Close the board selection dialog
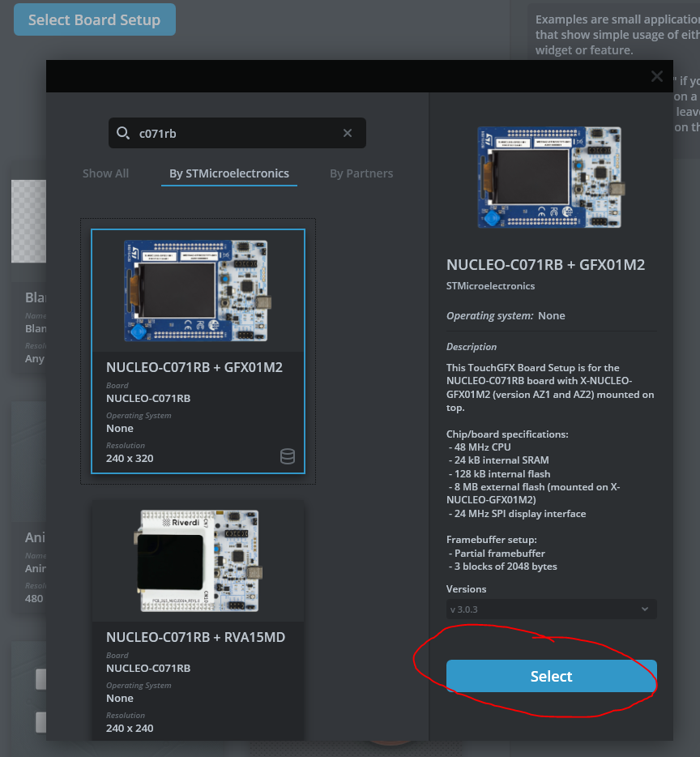Viewport: 700px width, 757px height. click(656, 76)
